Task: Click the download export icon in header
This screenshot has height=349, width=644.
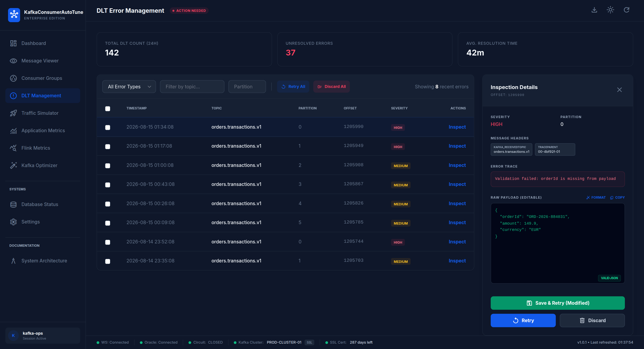Action: [x=594, y=10]
